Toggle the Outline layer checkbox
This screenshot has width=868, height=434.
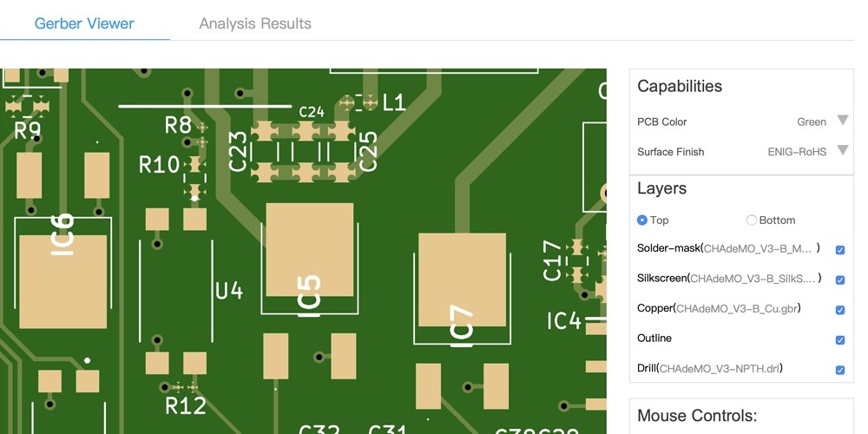pos(839,340)
